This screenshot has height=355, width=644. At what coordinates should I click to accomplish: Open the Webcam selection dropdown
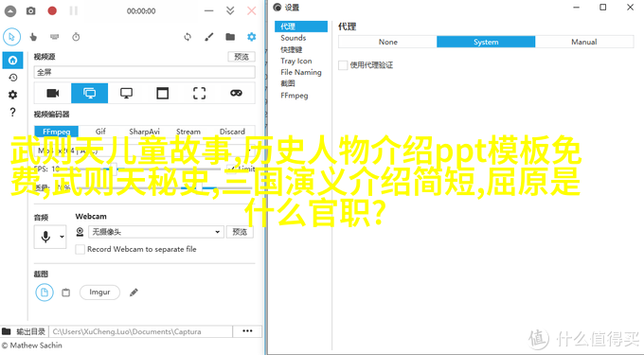point(156,232)
